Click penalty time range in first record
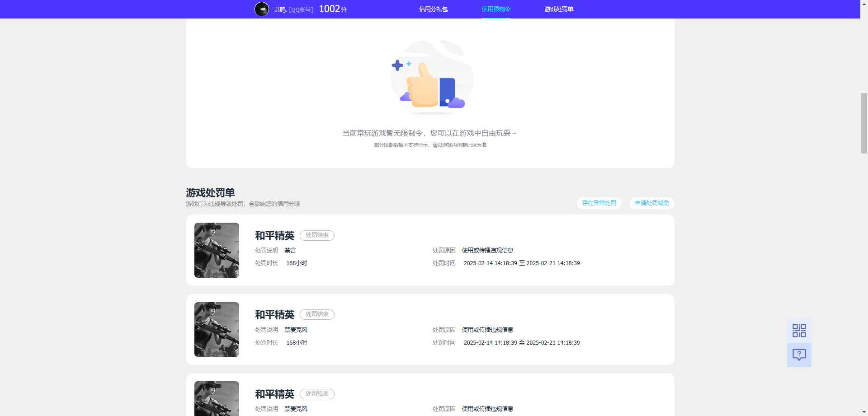The image size is (868, 416). 522,263
